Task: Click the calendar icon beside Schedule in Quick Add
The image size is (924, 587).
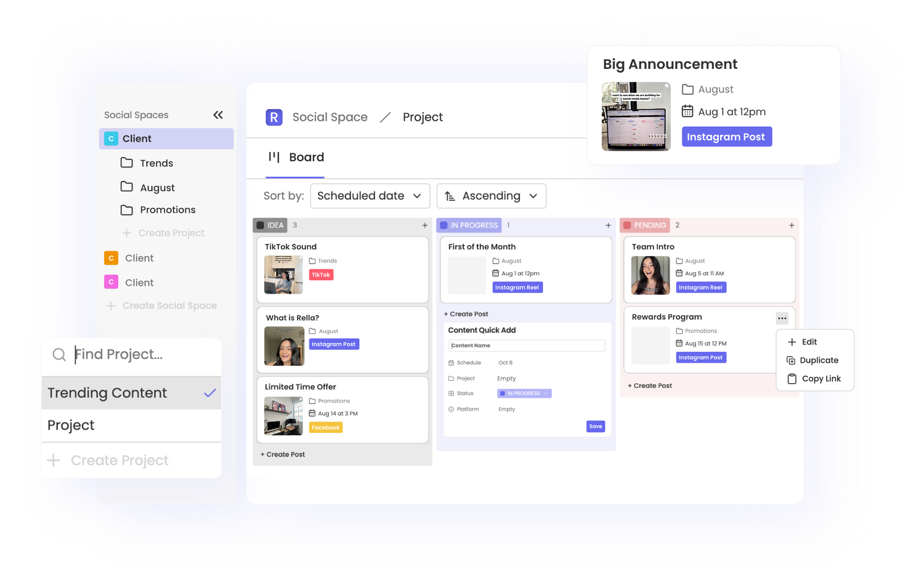Action: coord(452,363)
